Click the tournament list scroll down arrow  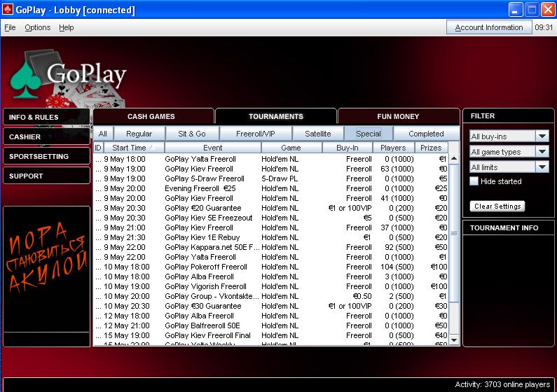coord(454,340)
